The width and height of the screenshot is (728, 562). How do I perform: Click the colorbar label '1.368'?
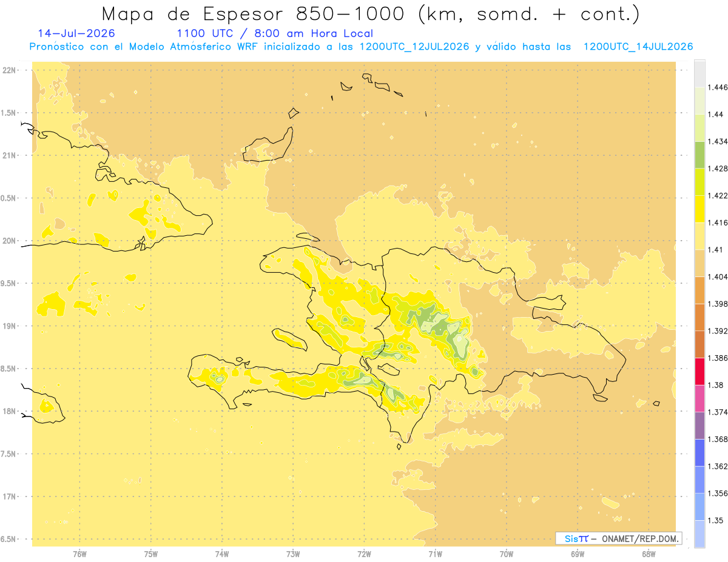click(718, 439)
